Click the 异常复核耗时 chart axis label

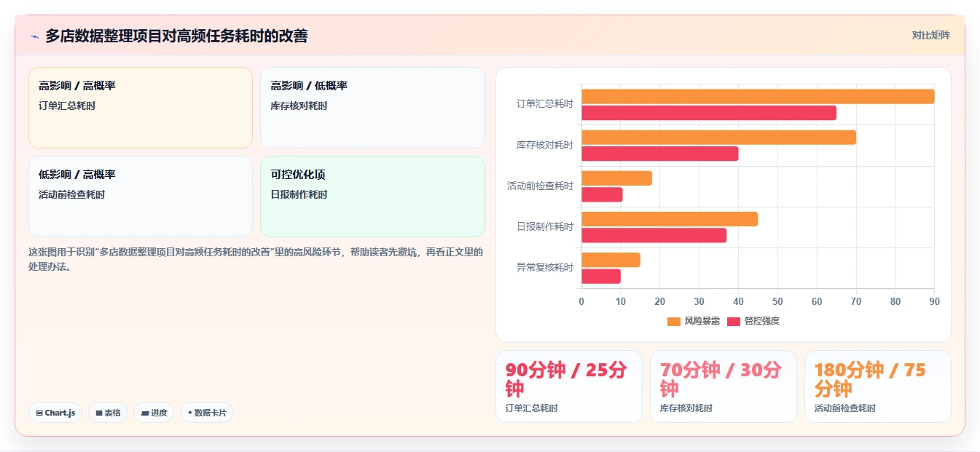click(545, 268)
